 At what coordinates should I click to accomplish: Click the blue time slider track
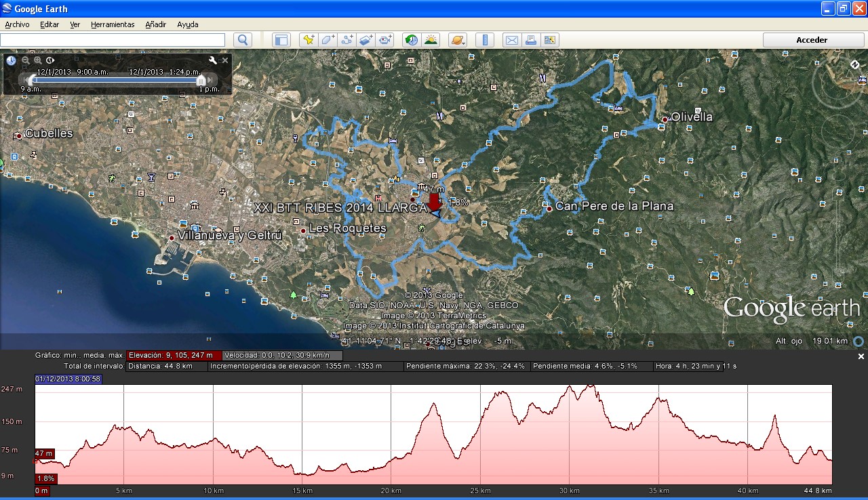coord(115,80)
